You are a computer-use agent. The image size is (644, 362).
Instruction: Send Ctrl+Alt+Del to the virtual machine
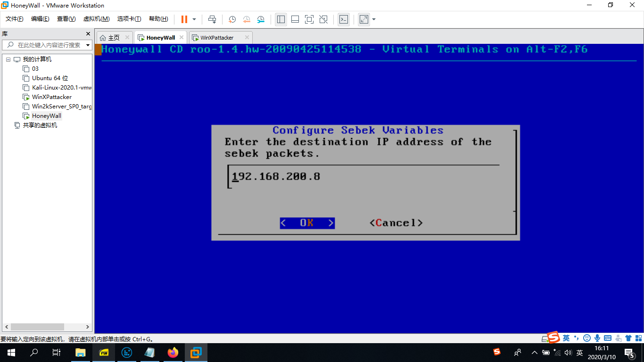click(212, 19)
